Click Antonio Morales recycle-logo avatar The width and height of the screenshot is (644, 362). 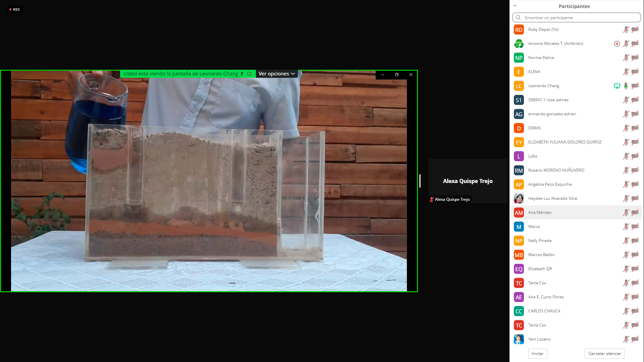pos(519,44)
